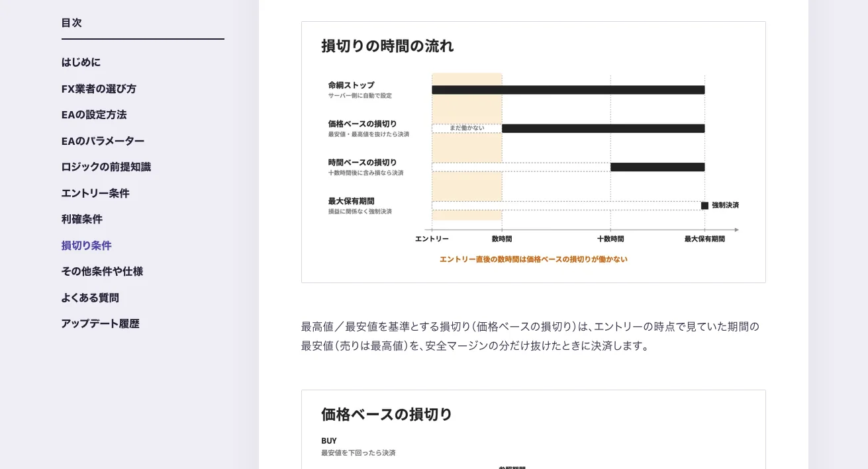Select highlighted 損切り条件 contents item
Viewport: 868px width, 469px height.
(x=86, y=245)
